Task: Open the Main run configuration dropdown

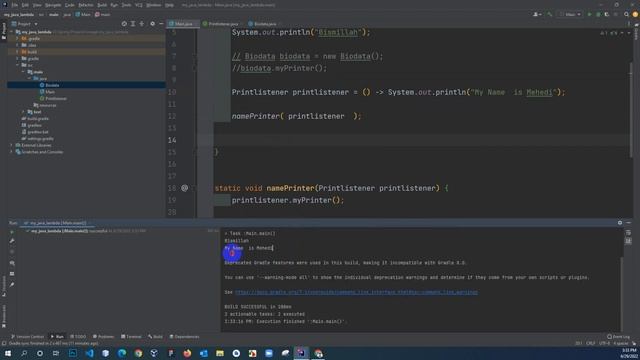Action: 570,14
